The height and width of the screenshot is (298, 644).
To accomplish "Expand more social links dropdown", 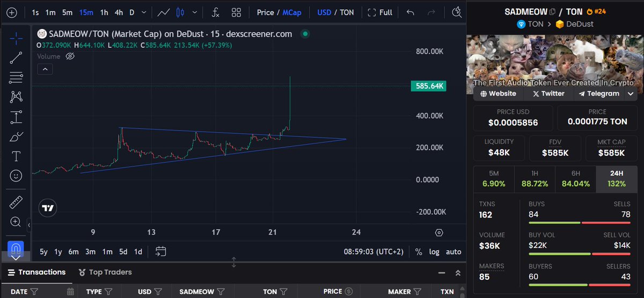I will pos(631,93).
